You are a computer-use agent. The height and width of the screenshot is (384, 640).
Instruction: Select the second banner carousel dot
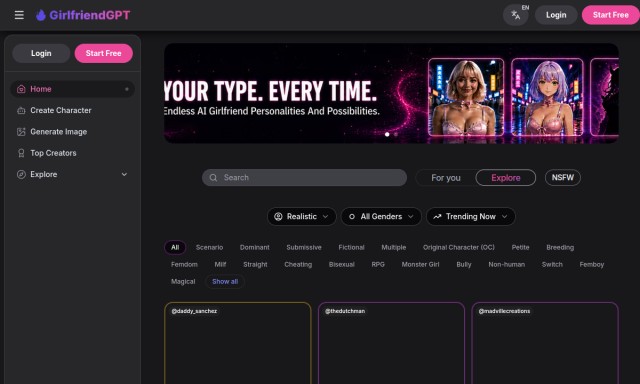pos(396,134)
